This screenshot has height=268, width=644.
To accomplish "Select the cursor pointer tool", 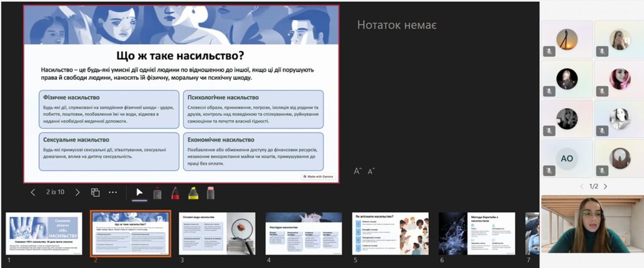I will pos(140,193).
